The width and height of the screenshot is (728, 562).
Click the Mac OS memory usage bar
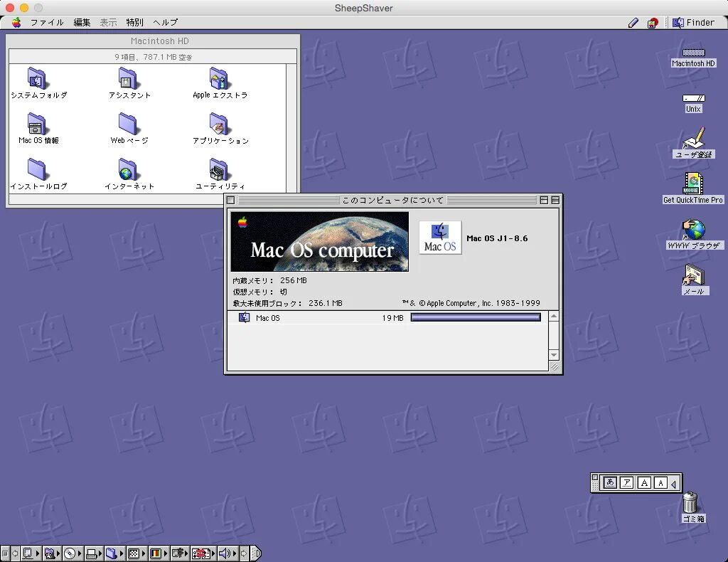(x=476, y=318)
